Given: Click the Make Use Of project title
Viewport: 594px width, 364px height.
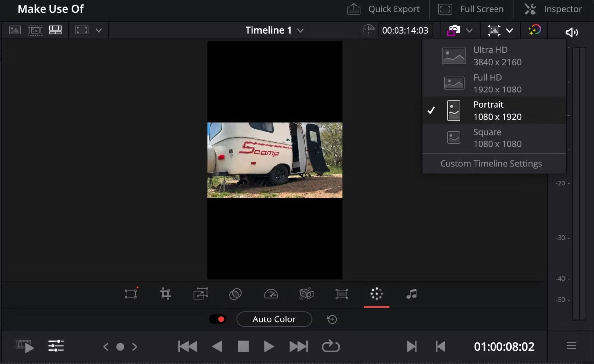Looking at the screenshot, I should [50, 9].
